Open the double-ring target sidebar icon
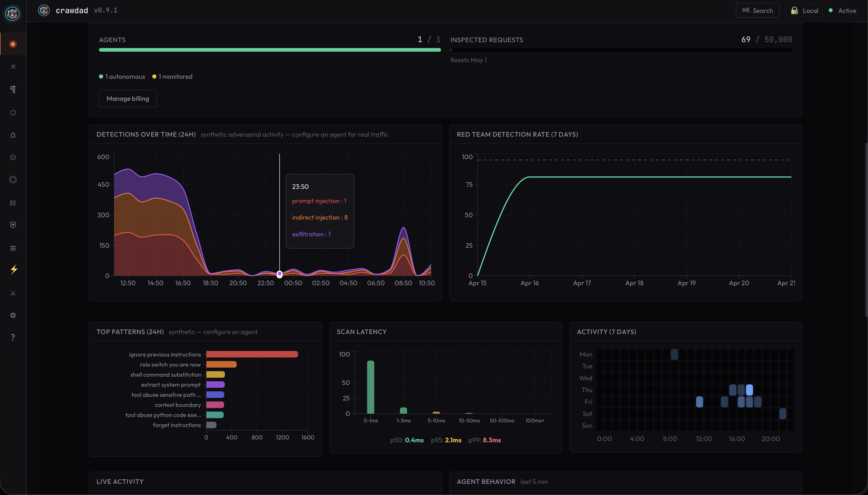 point(13,180)
